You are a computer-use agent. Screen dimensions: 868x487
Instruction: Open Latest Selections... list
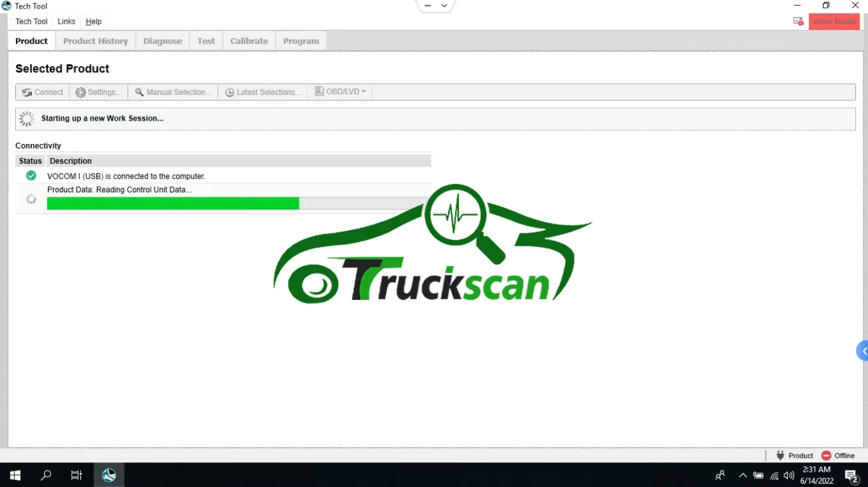(263, 92)
